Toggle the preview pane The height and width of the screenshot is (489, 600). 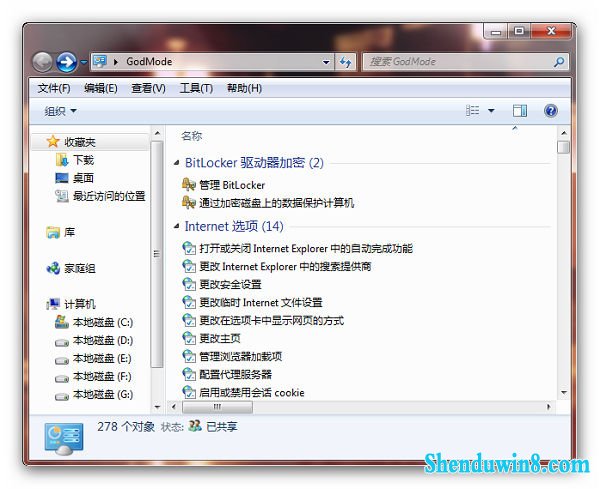520,111
